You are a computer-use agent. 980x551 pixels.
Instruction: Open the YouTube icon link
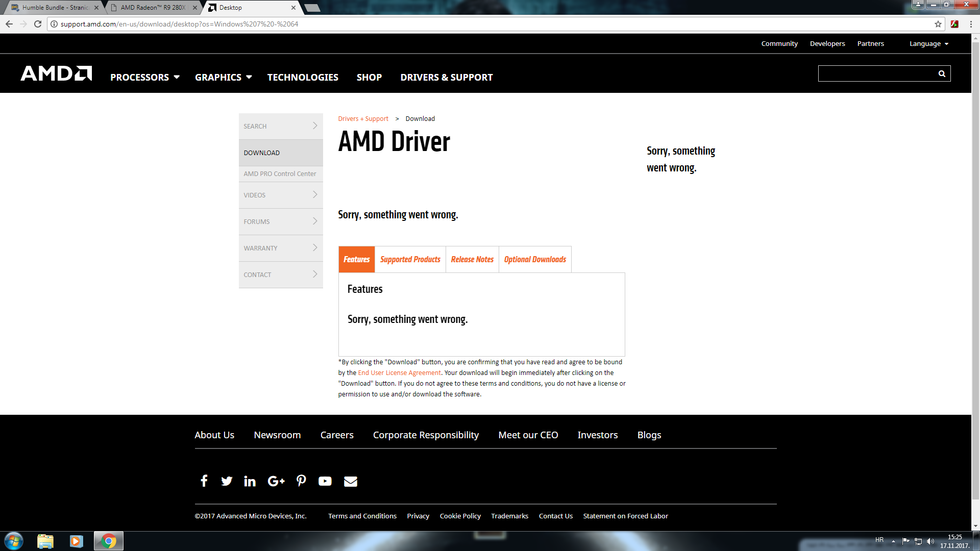[x=325, y=481]
